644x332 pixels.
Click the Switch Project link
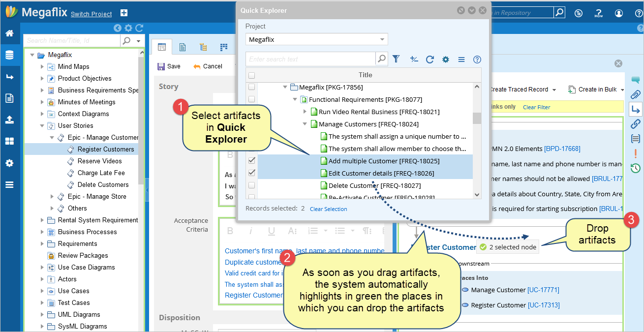[x=92, y=14]
